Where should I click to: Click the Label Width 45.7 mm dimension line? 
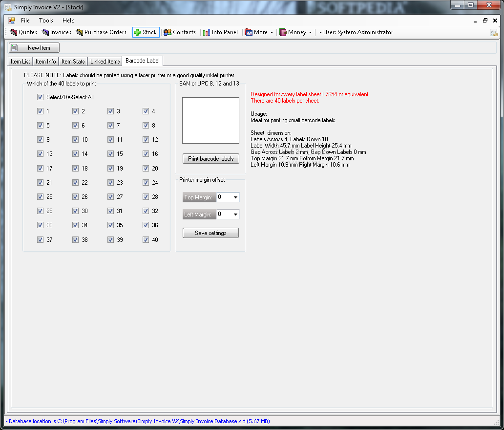[301, 146]
